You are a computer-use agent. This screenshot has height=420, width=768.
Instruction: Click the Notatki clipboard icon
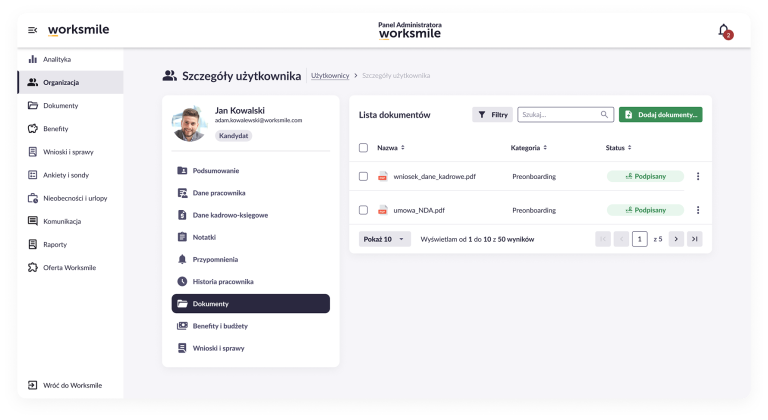[182, 237]
